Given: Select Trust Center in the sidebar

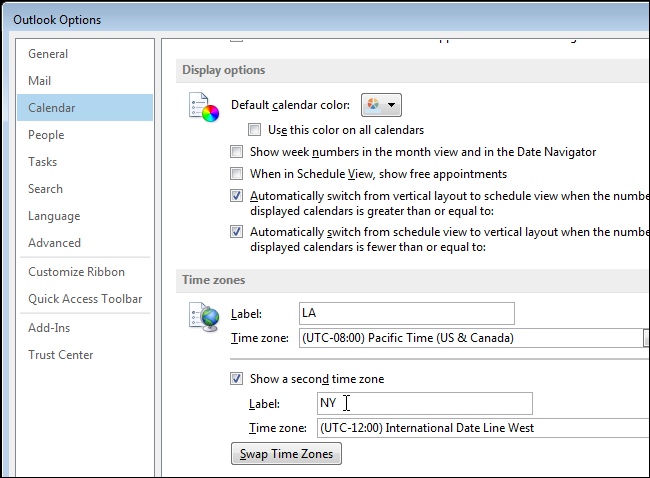Looking at the screenshot, I should pos(61,355).
